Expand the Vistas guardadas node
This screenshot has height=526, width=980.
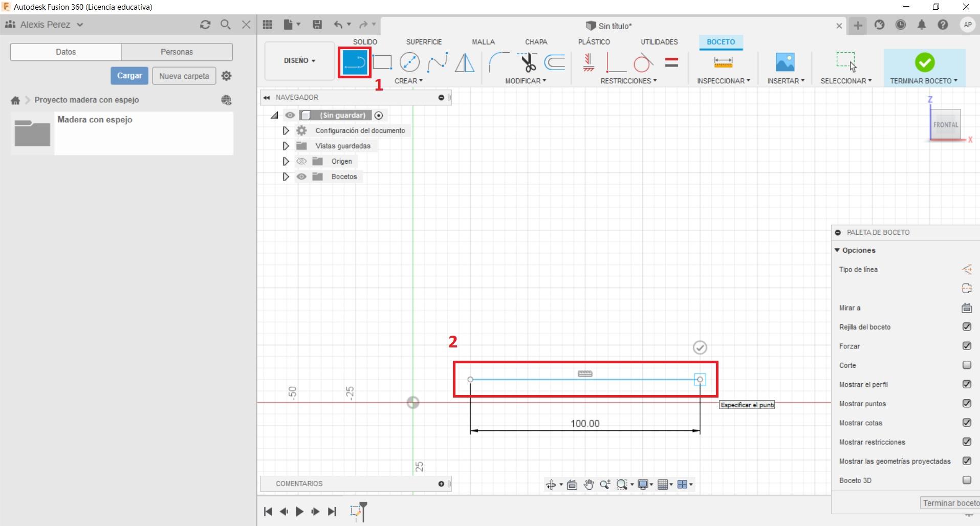click(x=286, y=146)
